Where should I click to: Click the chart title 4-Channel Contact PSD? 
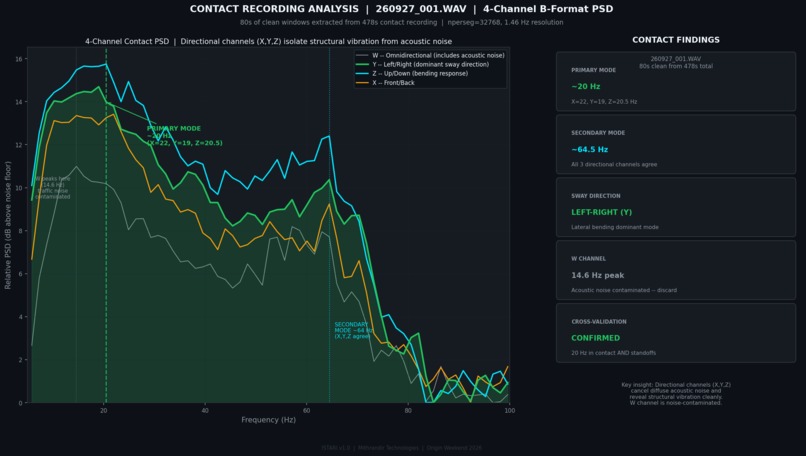[x=268, y=41]
